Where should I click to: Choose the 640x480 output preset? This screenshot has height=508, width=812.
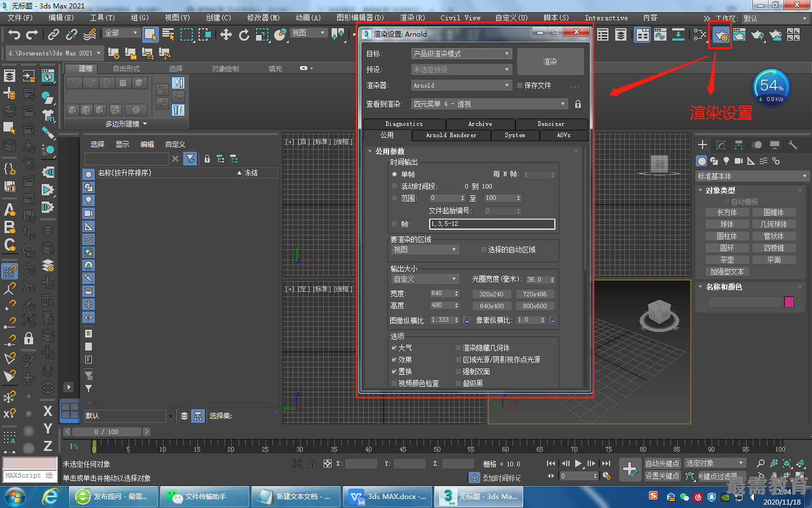(x=492, y=306)
